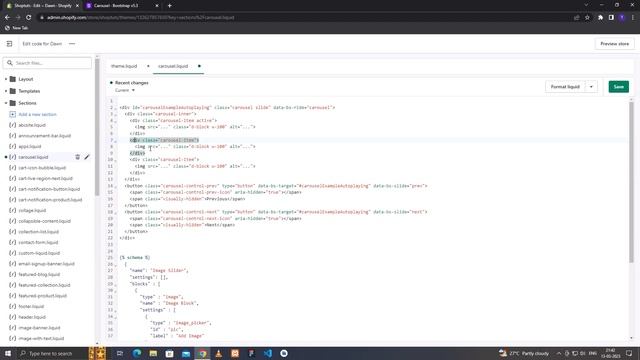Click the Windows Start button
The image size is (640, 360).
point(8,353)
